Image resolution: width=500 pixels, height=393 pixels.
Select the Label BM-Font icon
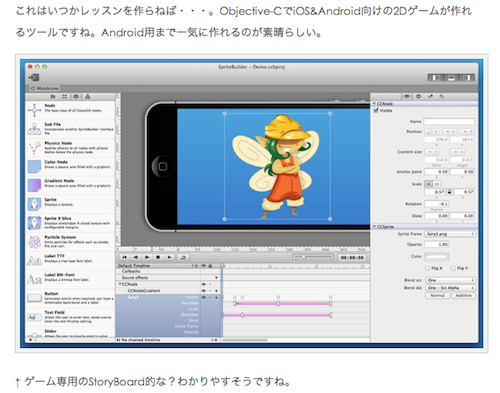(34, 279)
